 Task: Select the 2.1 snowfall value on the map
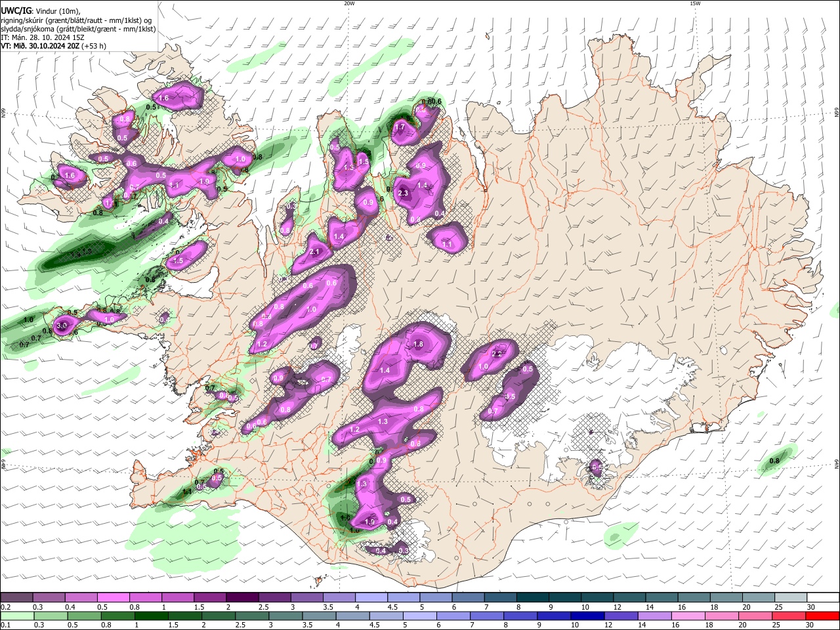[314, 252]
